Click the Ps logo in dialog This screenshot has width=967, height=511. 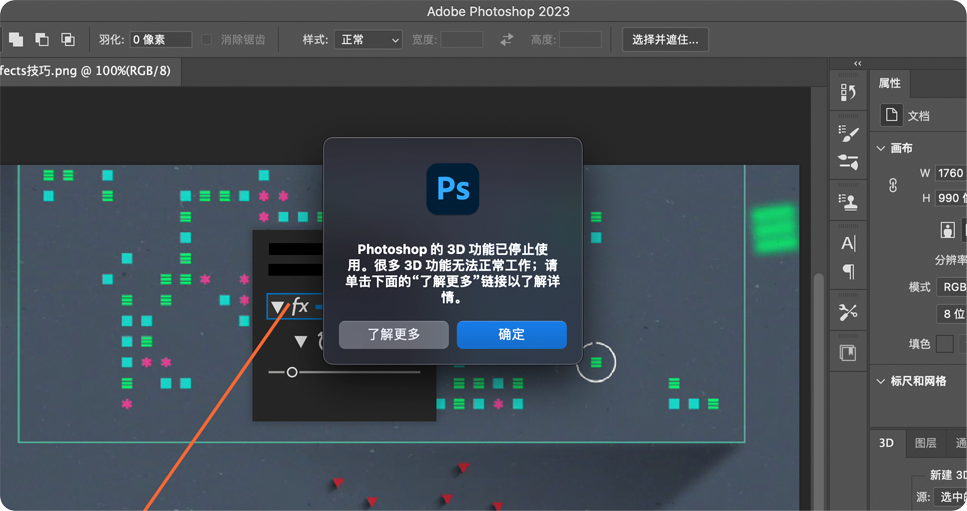453,189
